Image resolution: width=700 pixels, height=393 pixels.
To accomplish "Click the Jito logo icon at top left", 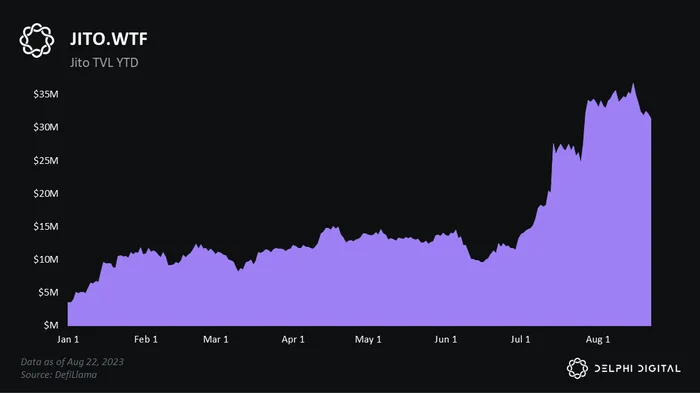I will click(x=37, y=40).
